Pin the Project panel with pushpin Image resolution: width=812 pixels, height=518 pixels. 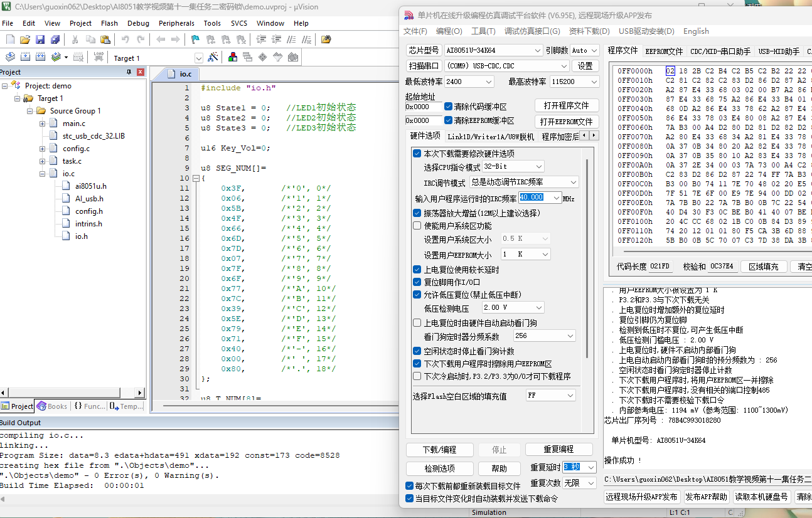pyautogui.click(x=129, y=72)
